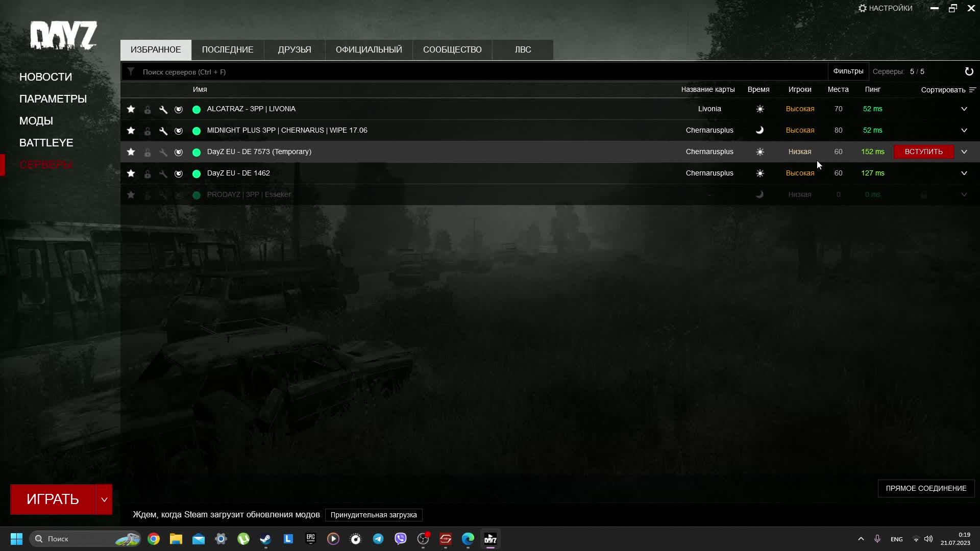Screen dimensions: 980x551
Task: Open the МОДЫ menu section
Action: click(36, 121)
